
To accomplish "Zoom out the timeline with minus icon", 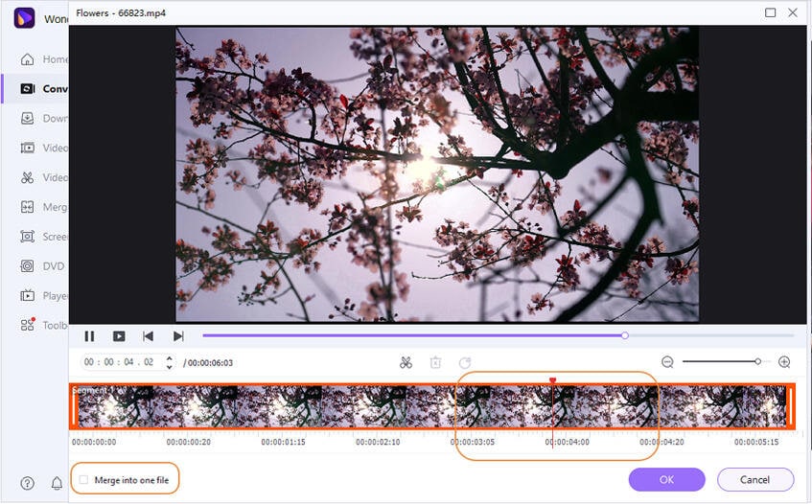I will [x=668, y=362].
